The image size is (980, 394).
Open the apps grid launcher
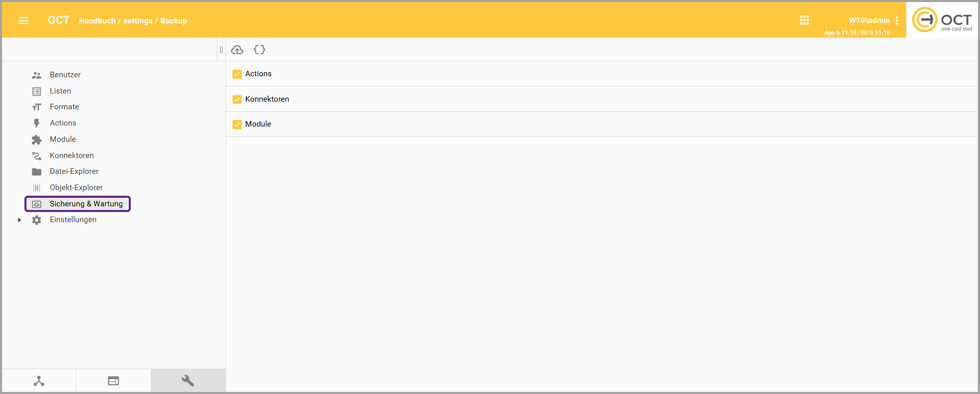click(804, 20)
